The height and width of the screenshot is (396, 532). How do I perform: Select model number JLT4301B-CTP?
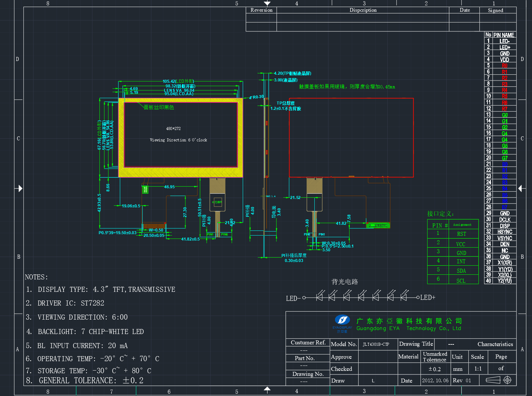point(376,344)
